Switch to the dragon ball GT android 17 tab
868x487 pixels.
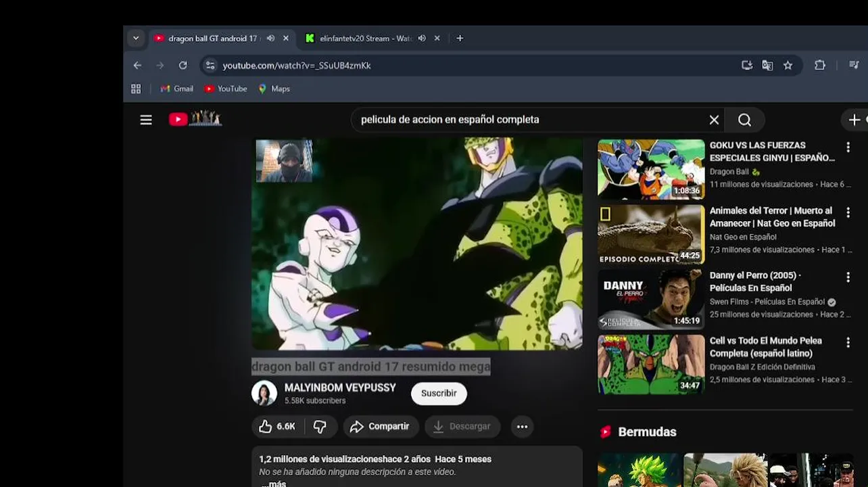click(212, 39)
